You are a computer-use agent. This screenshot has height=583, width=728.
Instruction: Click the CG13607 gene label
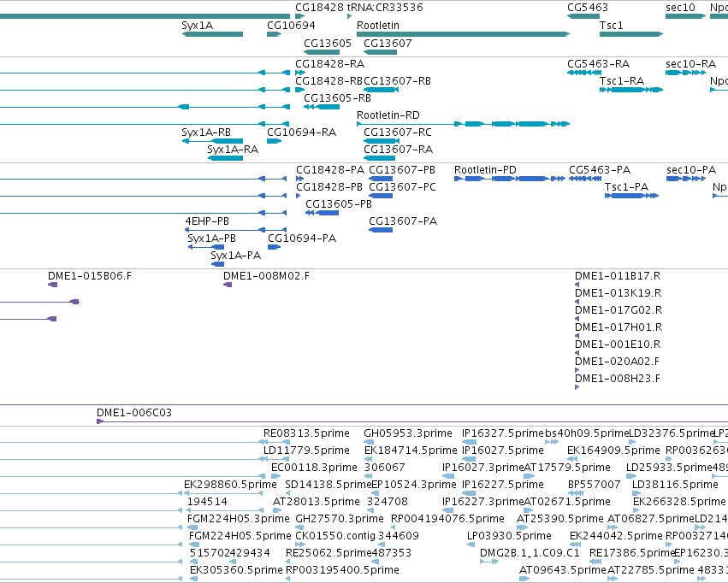point(388,43)
